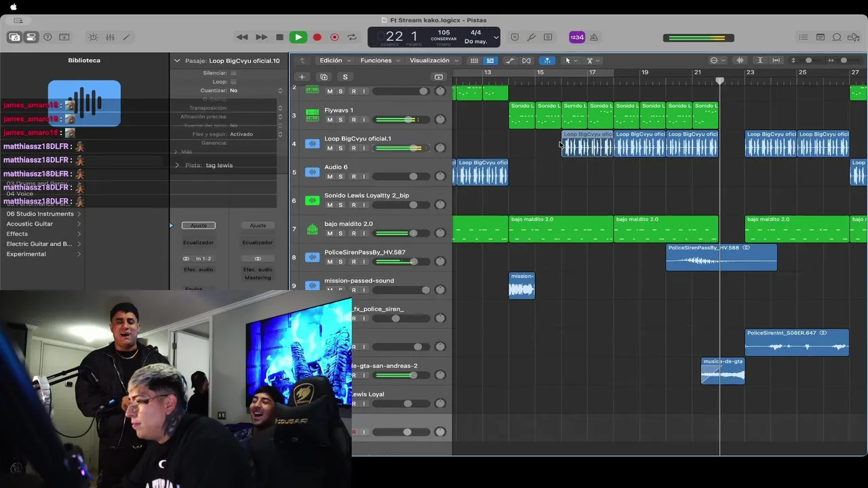868x488 pixels.
Task: Mute the Flywavs 1 track
Action: point(330,120)
